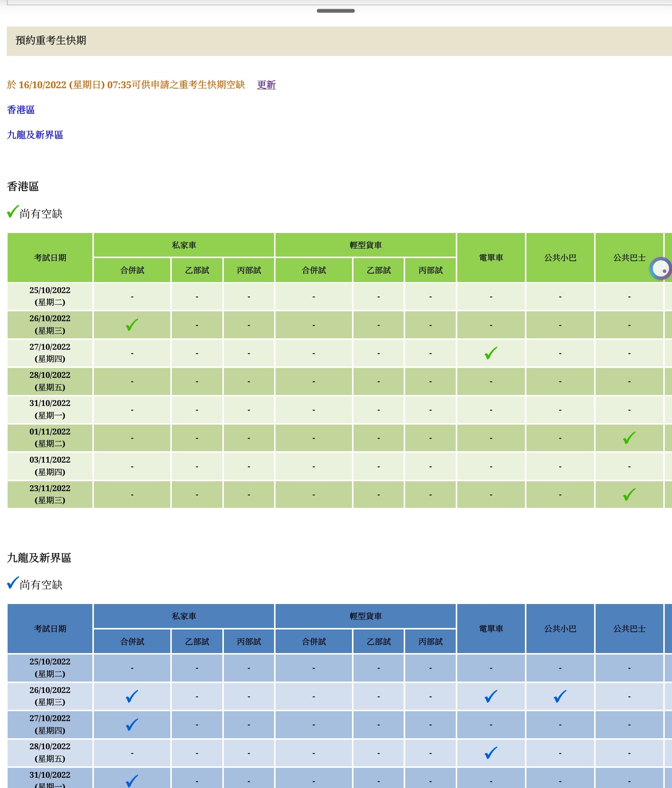Click 考試日期 header in green Hong Kong table
The image size is (672, 788).
click(50, 257)
